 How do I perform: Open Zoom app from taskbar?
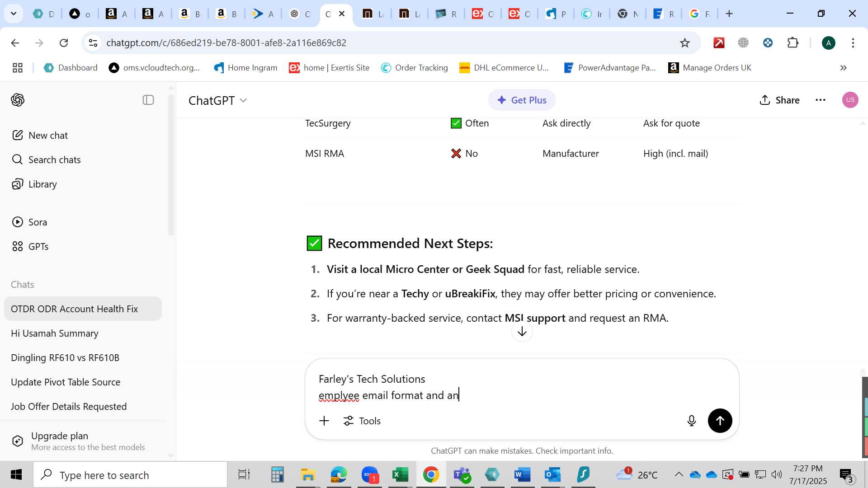tap(370, 474)
